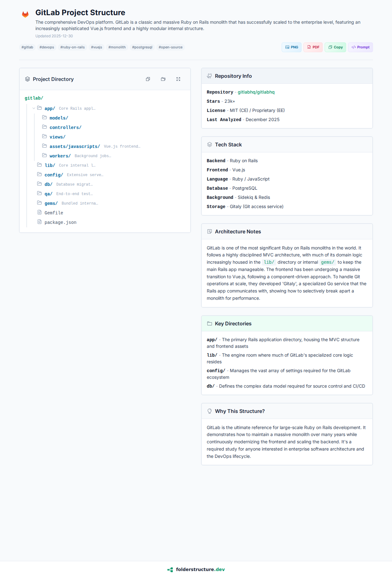The height and width of the screenshot is (578, 392).
Task: Expand Project Directory to fullscreen
Action: pos(178,79)
